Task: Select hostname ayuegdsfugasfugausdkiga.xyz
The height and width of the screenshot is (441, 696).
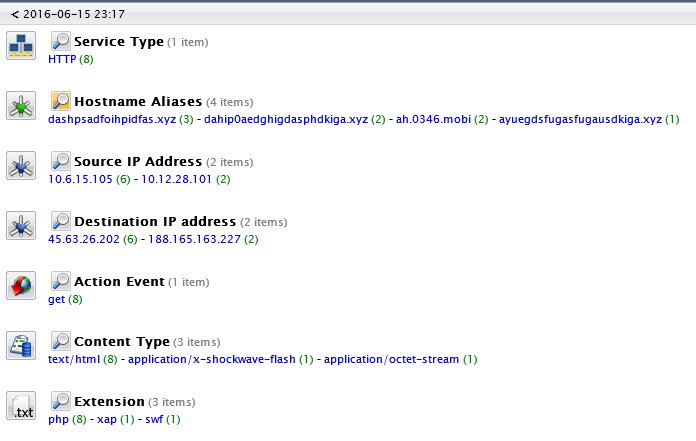Action: (x=580, y=119)
